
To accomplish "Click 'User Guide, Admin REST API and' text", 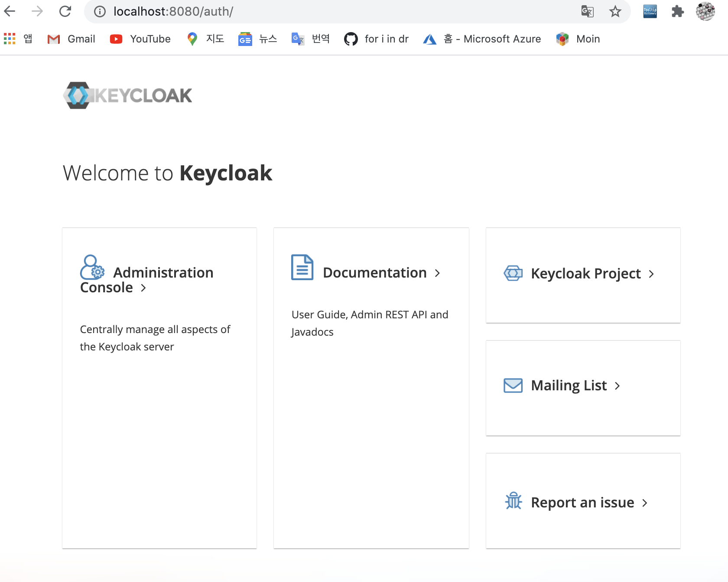I will point(370,315).
